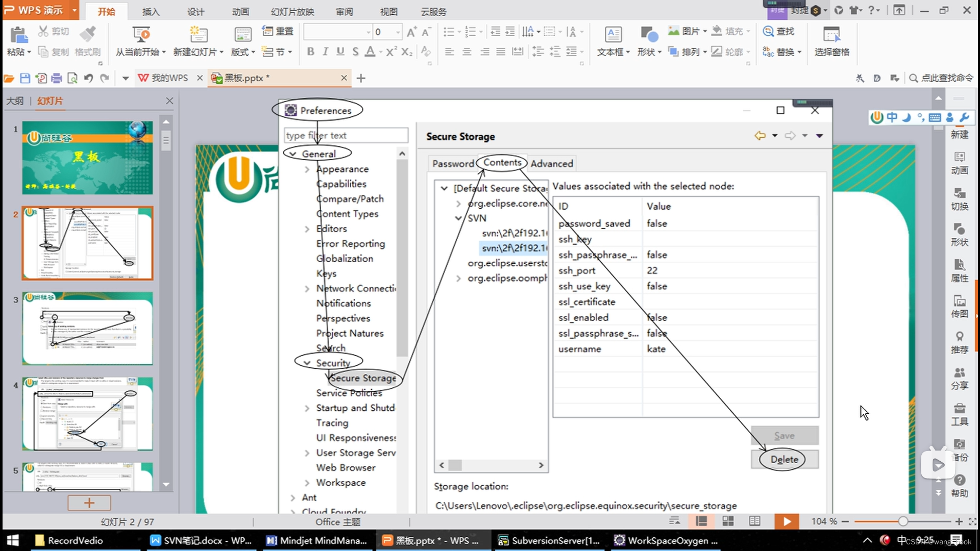
Task: Open 切换 transitions in right sidebar
Action: pos(959,199)
